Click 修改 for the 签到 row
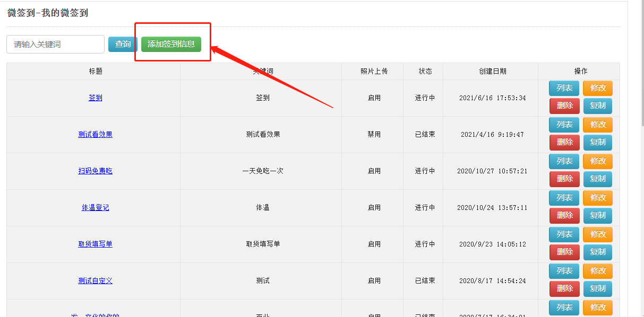This screenshot has width=644, height=317. [x=598, y=88]
